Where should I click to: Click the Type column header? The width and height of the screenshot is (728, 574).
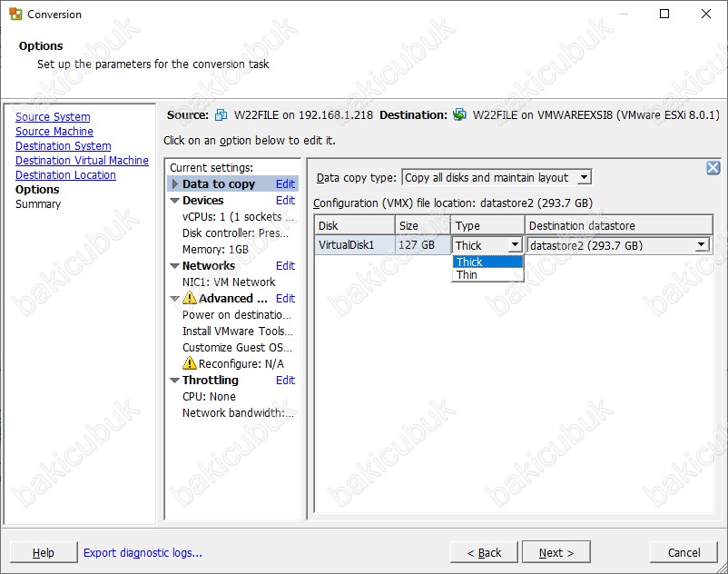pos(487,225)
